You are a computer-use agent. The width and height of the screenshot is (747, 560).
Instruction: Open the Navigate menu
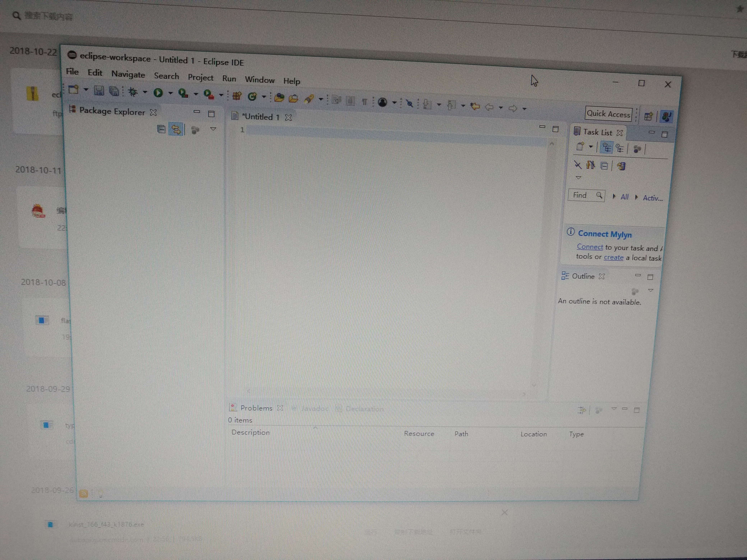[128, 74]
